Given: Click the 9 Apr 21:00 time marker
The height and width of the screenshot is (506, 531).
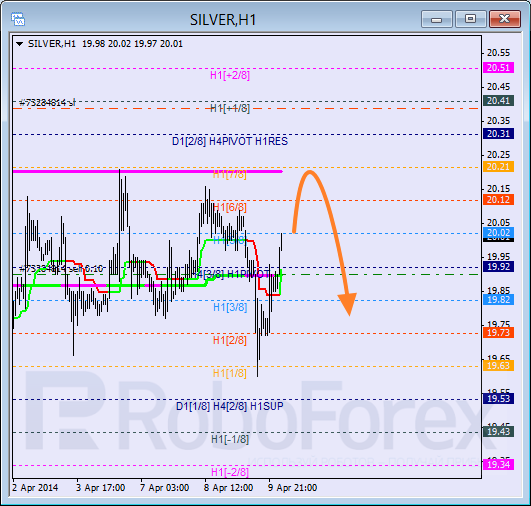Looking at the screenshot, I should 293,488.
